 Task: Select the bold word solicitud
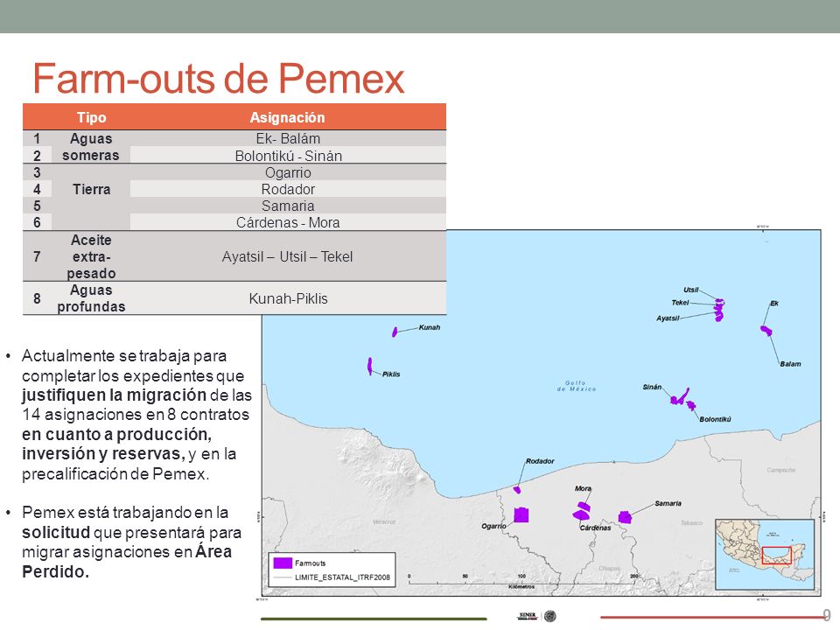[x=56, y=533]
